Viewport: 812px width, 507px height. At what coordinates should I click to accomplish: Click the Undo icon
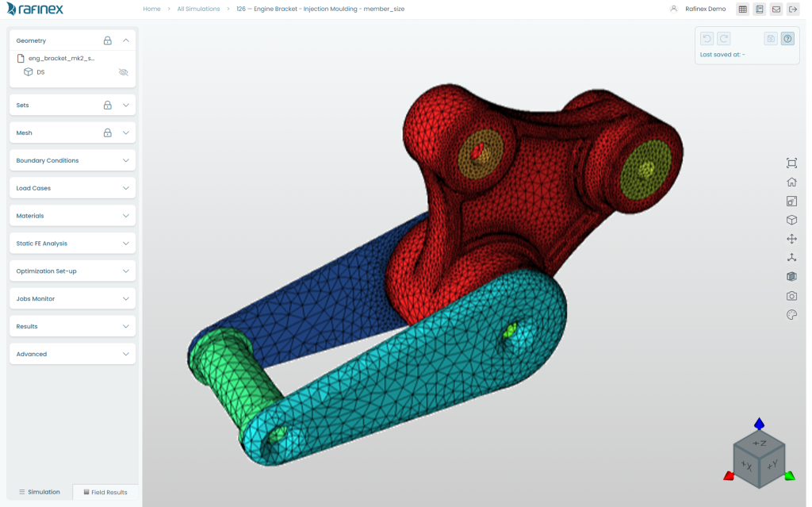[706, 38]
